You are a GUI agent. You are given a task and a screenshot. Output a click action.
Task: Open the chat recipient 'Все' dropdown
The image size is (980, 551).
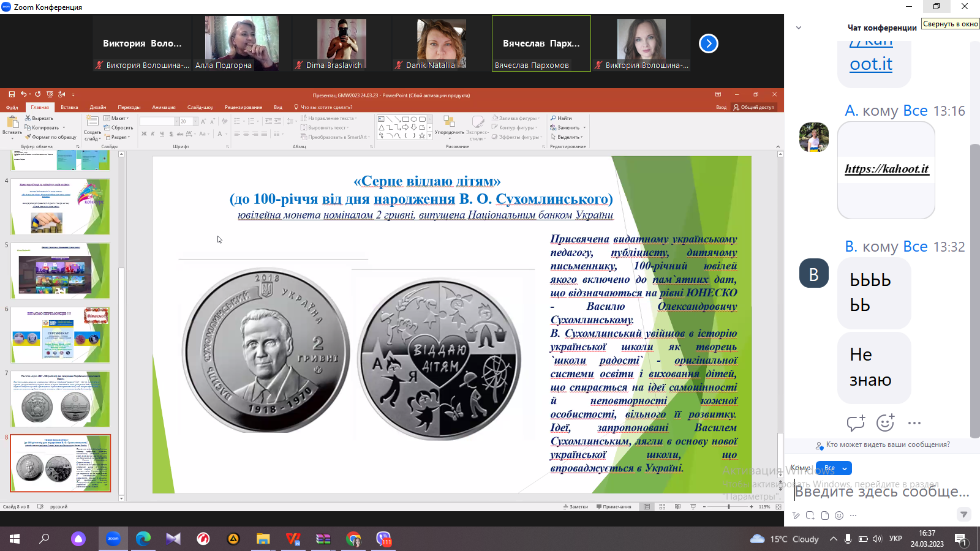click(x=834, y=468)
